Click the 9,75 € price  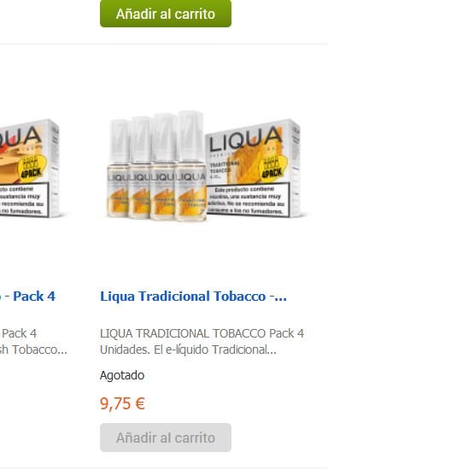122,403
